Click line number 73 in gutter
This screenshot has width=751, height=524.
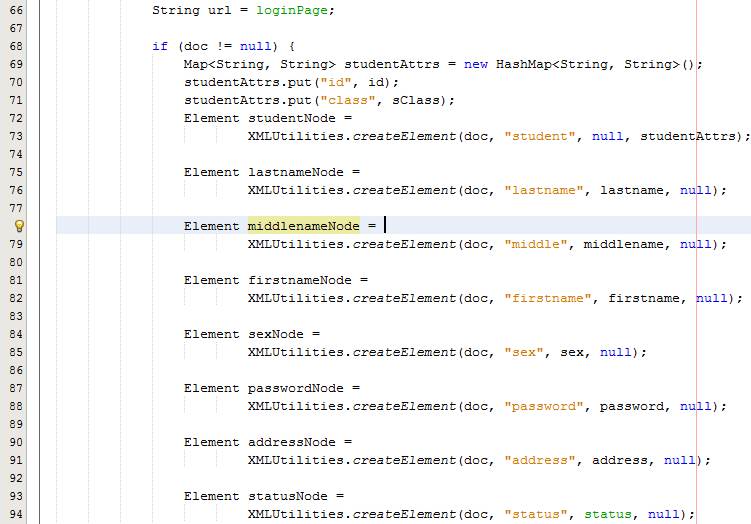point(16,137)
